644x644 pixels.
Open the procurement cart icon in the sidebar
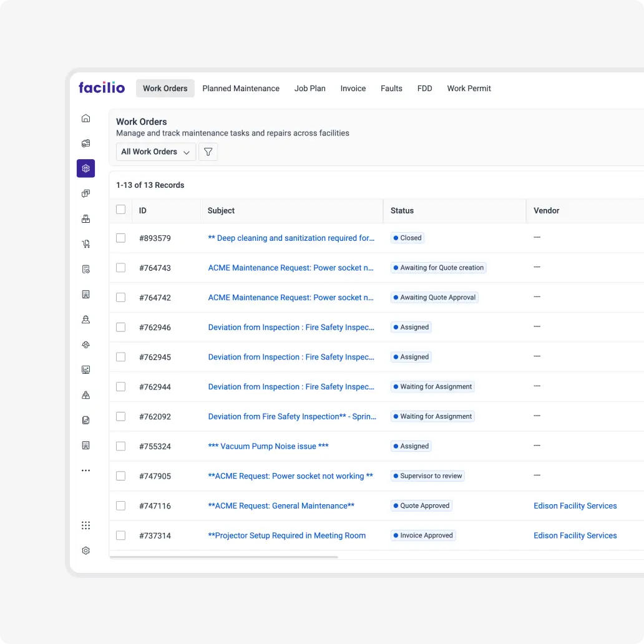click(85, 243)
